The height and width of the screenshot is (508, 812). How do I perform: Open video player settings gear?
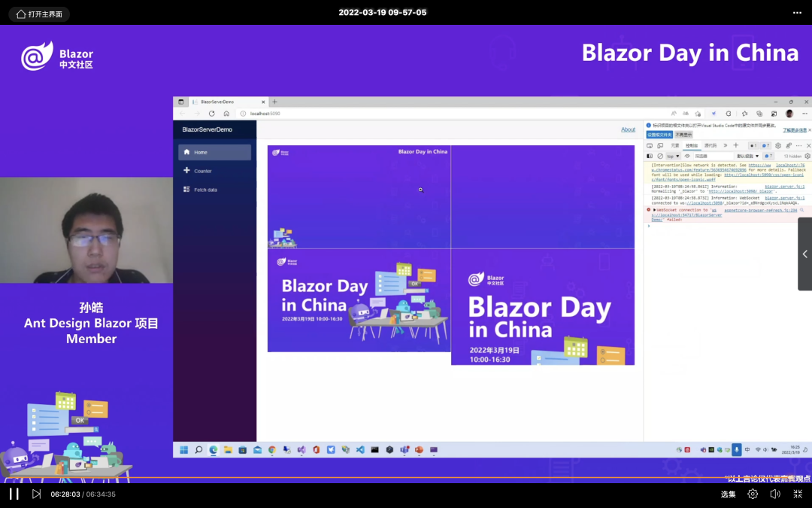[x=753, y=494]
